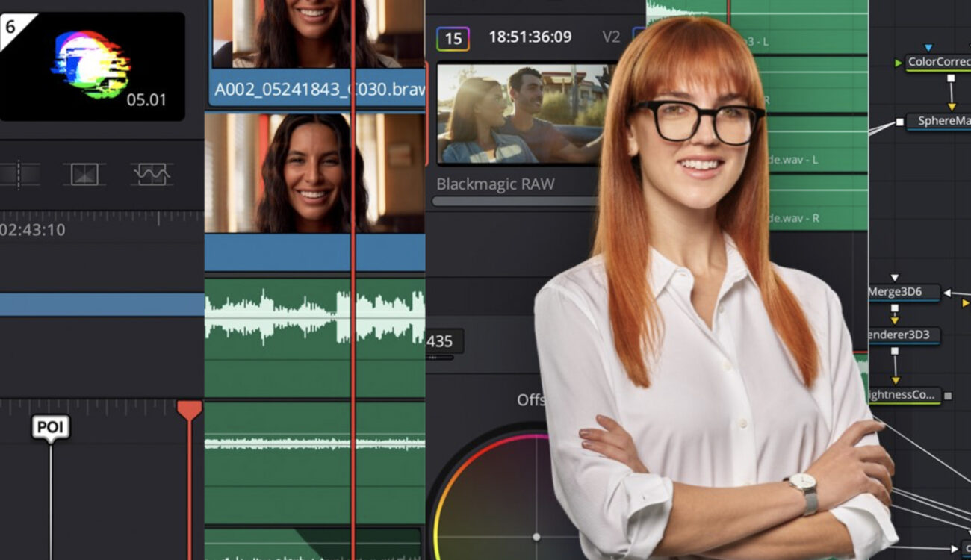Select the enderer3D3 node
This screenshot has height=560, width=971.
pos(903,335)
